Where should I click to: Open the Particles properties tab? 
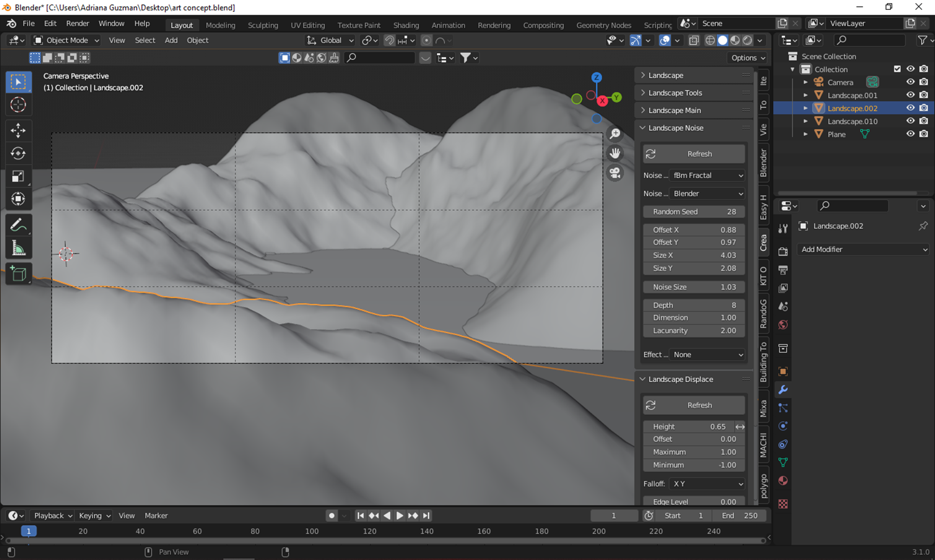coord(783,408)
